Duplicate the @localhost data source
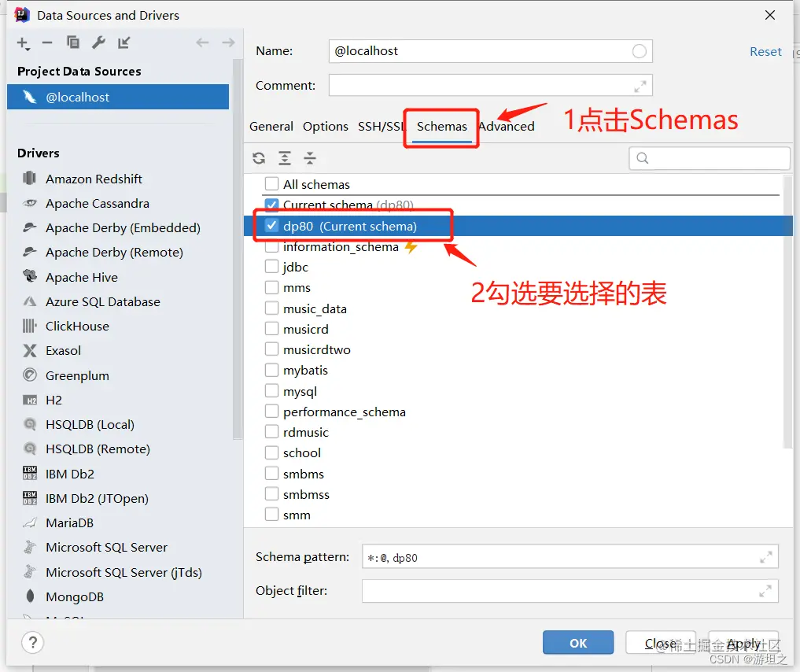Screen dimensions: 800x672 (72, 43)
